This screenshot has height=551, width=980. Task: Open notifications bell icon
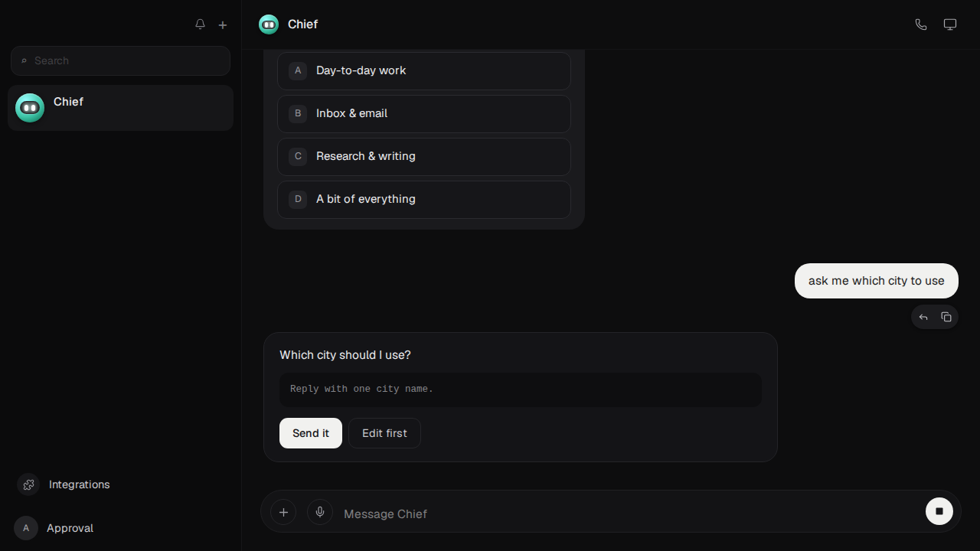[x=200, y=24]
